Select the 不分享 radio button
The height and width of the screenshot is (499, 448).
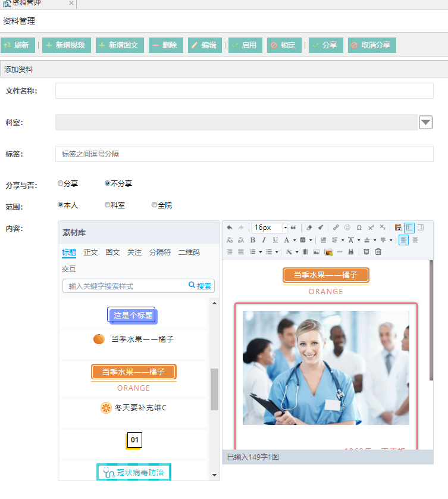(x=108, y=183)
